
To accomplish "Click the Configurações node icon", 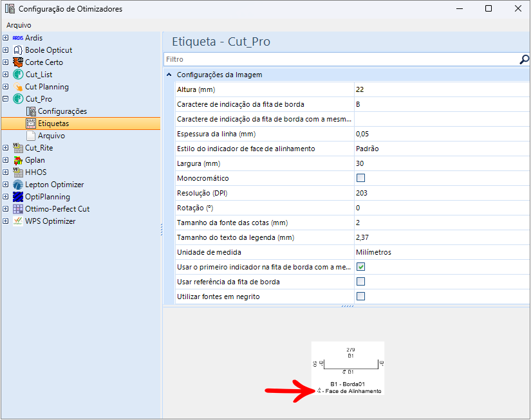I will click(x=31, y=111).
